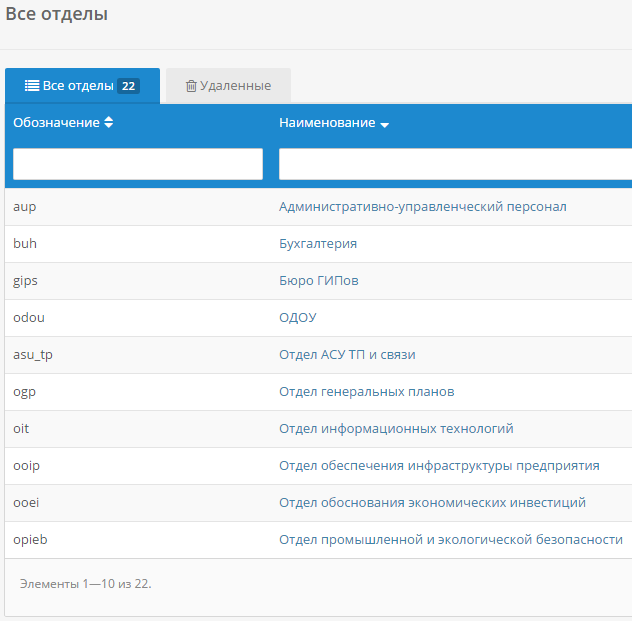Open Отдел информационных технологий link
Image resolution: width=632 pixels, height=621 pixels.
[396, 429]
